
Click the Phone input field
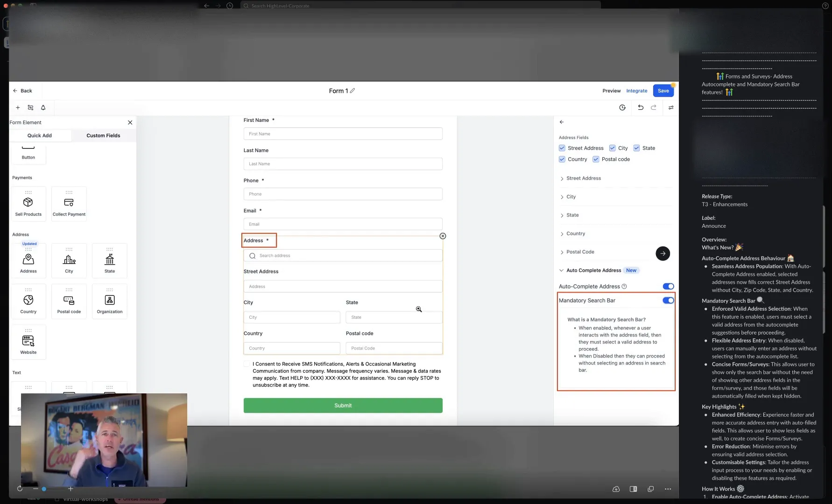pyautogui.click(x=343, y=194)
